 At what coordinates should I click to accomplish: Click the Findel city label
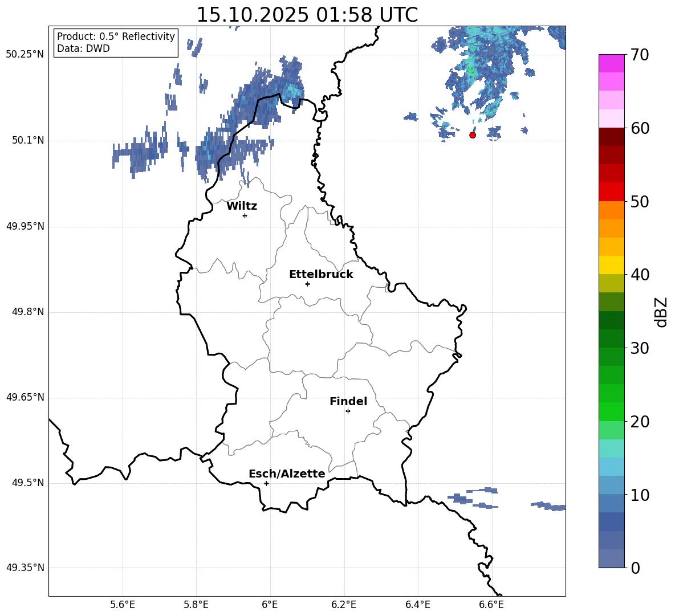(348, 401)
